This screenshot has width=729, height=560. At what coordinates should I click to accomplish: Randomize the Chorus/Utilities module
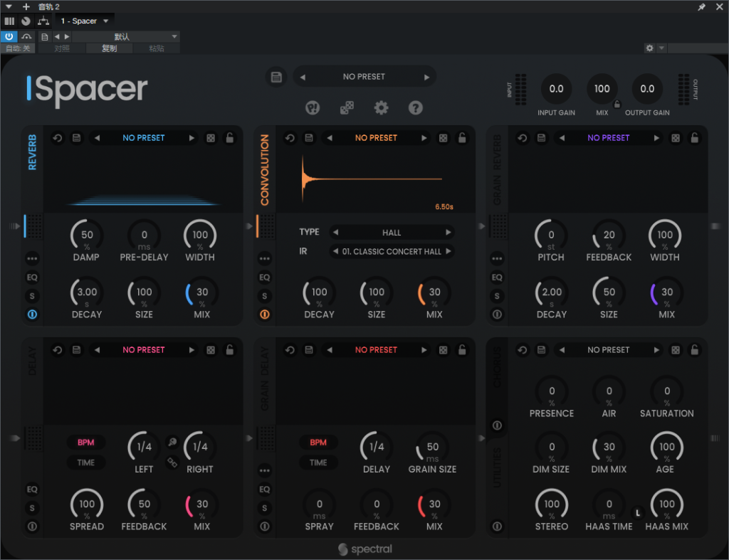coord(676,350)
